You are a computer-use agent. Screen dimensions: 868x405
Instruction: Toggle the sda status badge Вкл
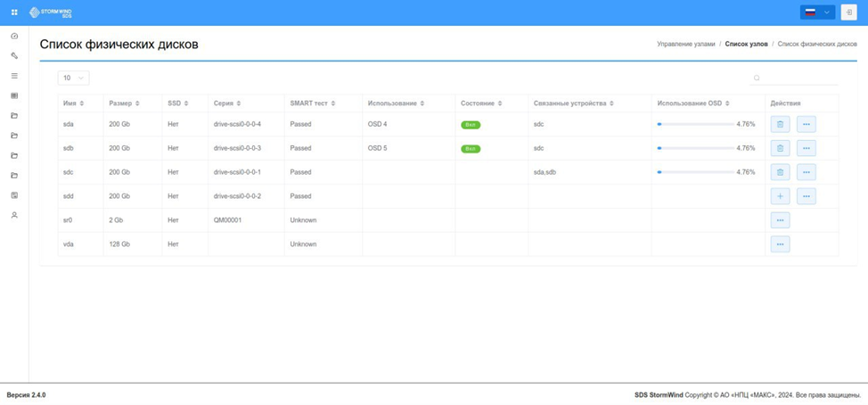point(471,125)
